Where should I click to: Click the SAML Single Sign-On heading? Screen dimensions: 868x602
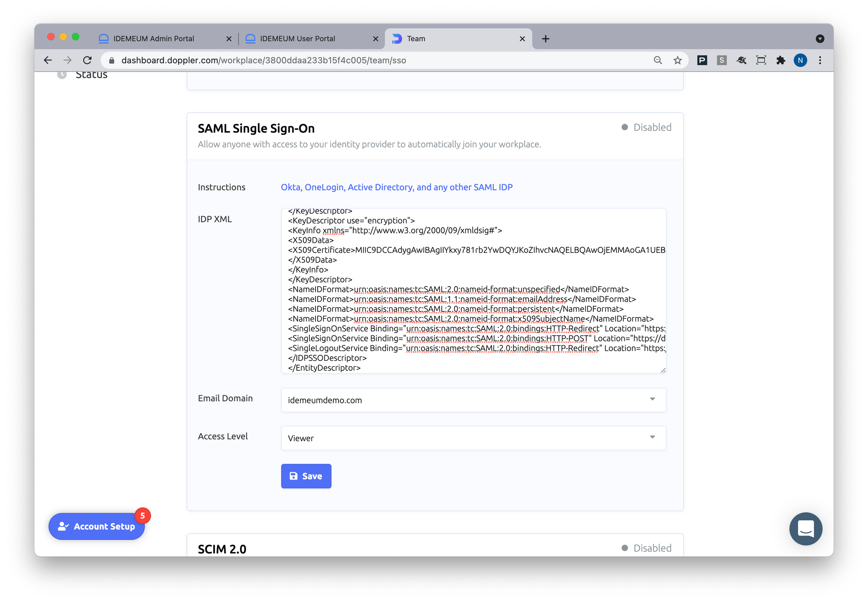[x=256, y=128]
